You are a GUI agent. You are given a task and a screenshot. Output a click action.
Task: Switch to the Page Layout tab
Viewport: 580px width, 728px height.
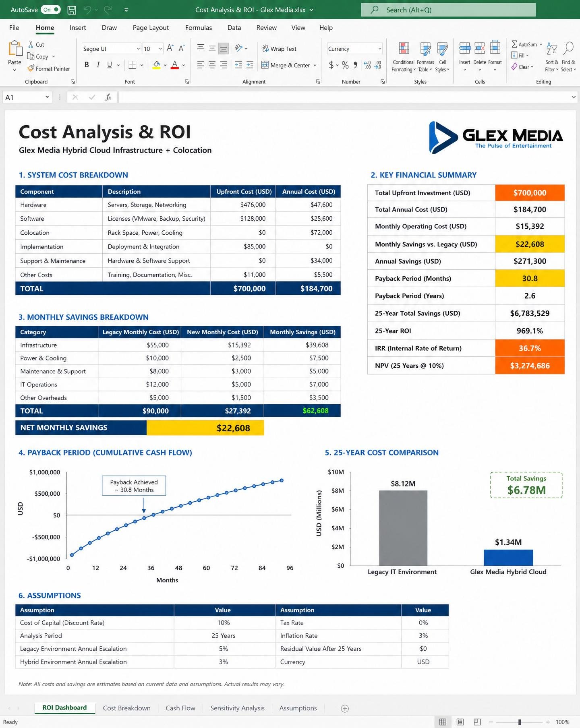151,27
